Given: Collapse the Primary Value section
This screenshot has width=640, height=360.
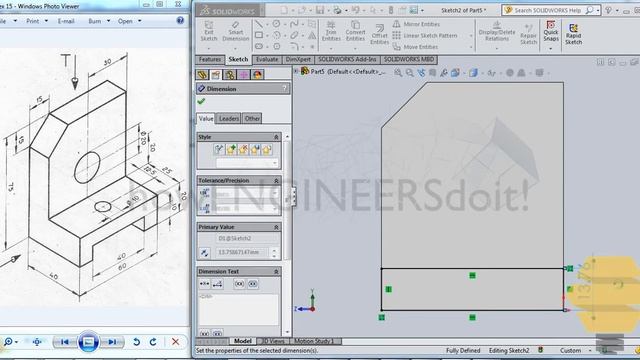Looking at the screenshot, I should pos(276,227).
